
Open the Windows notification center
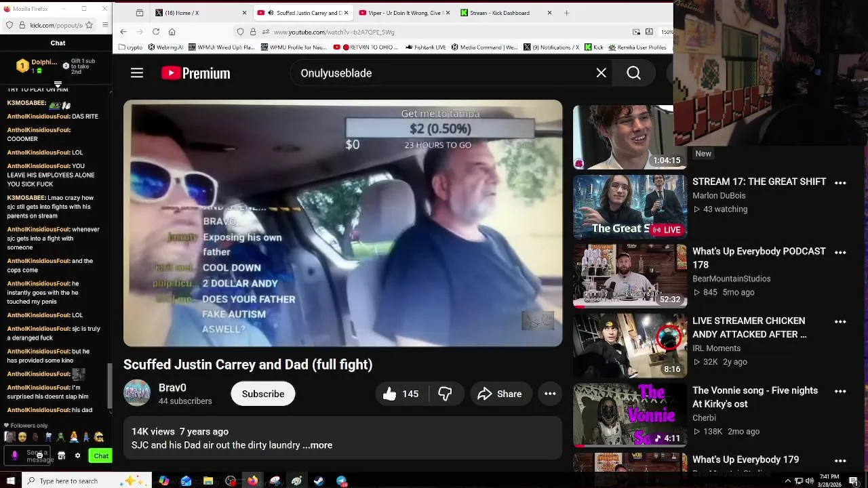(x=854, y=481)
